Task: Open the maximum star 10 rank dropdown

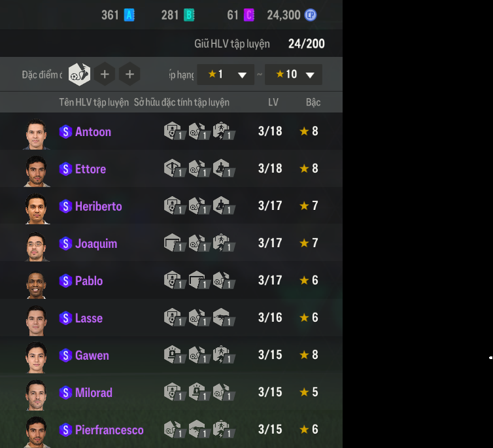Action: [x=294, y=75]
